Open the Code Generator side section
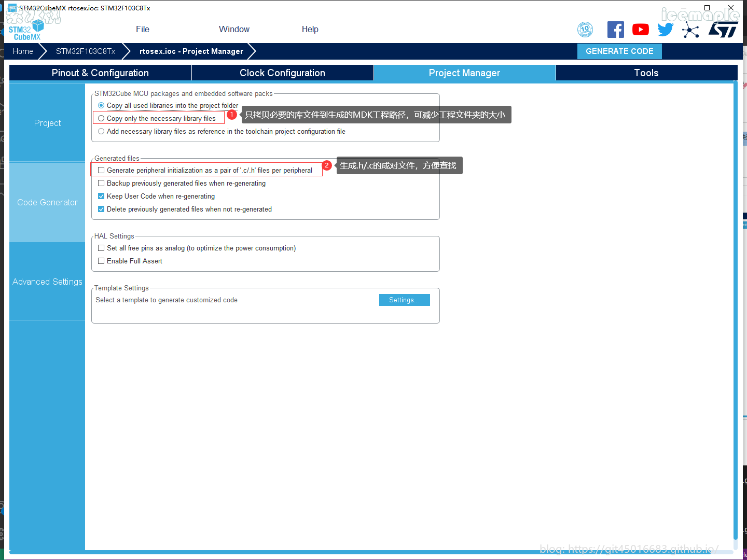The image size is (747, 560). pyautogui.click(x=47, y=202)
